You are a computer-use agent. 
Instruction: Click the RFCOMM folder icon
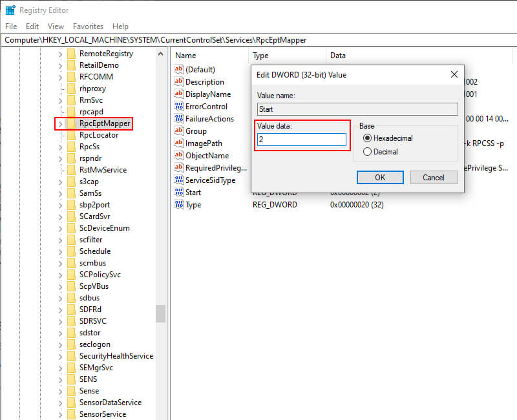click(x=71, y=77)
